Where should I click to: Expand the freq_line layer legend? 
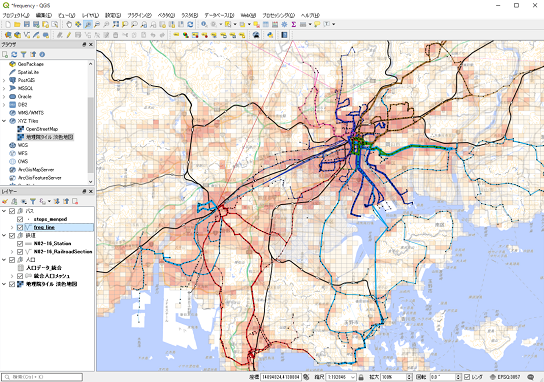point(11,228)
